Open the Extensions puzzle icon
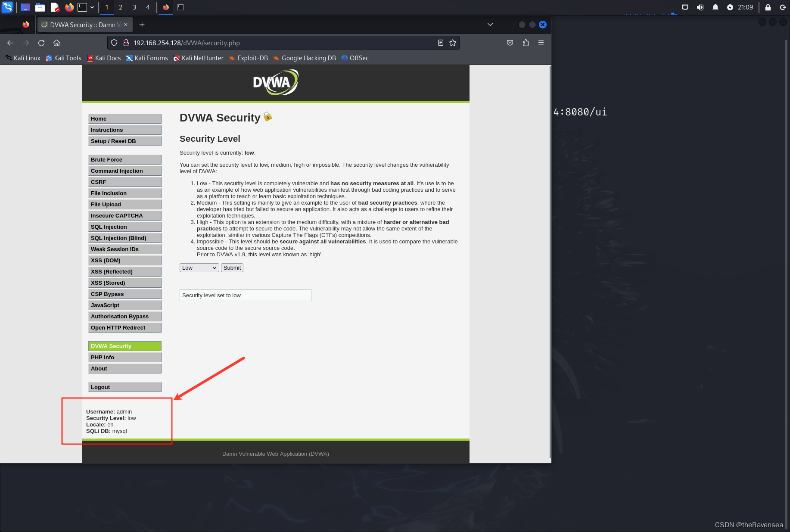Screen dimensions: 790x532 click(x=526, y=43)
